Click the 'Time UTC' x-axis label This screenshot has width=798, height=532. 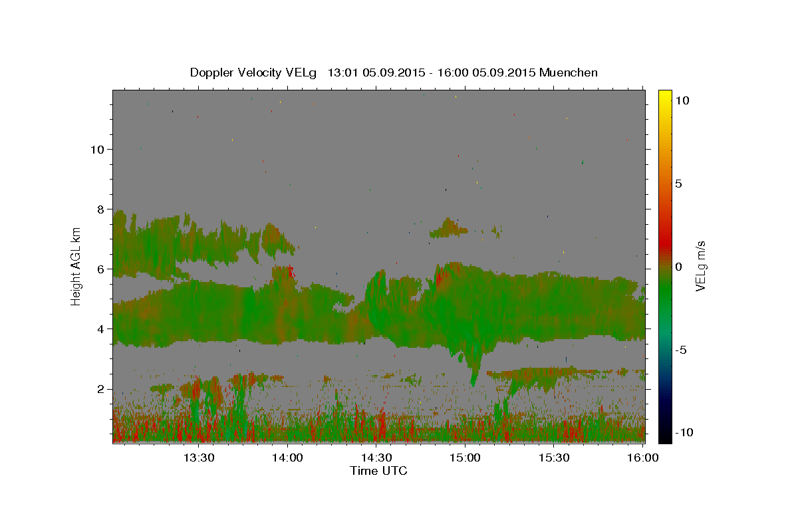click(378, 471)
